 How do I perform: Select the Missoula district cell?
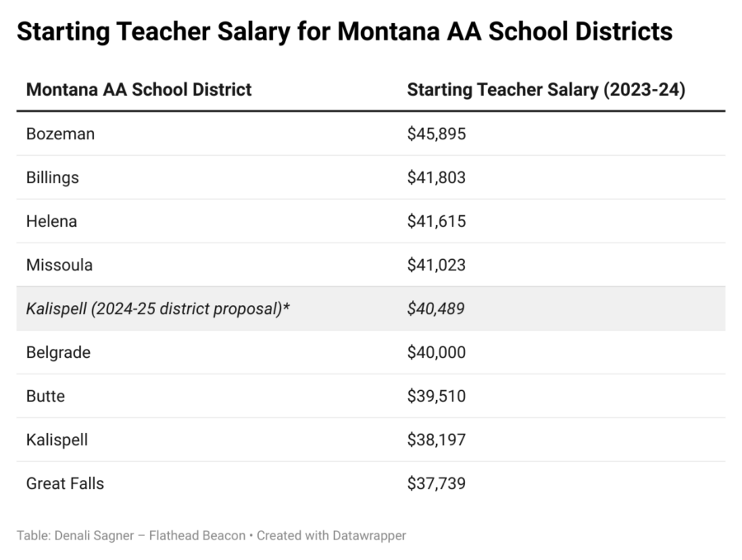[x=59, y=265]
